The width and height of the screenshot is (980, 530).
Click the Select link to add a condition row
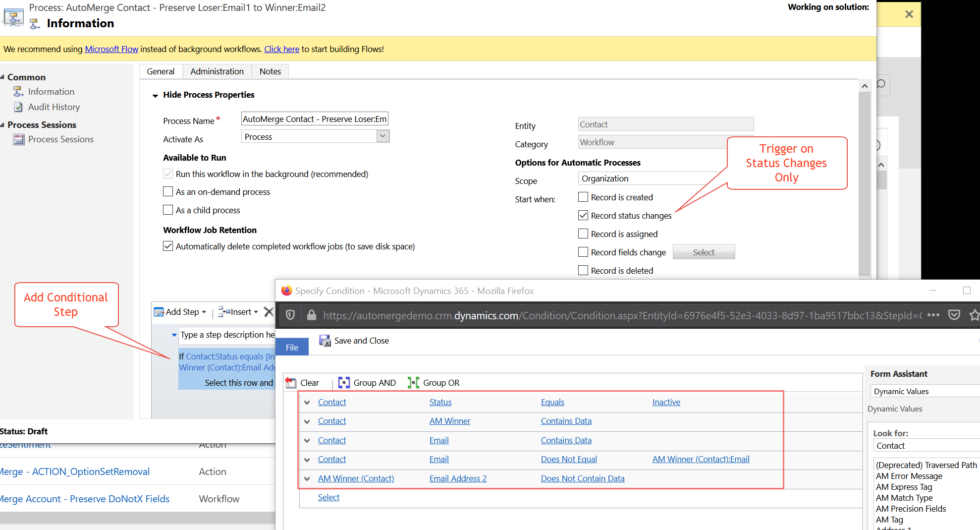tap(328, 497)
